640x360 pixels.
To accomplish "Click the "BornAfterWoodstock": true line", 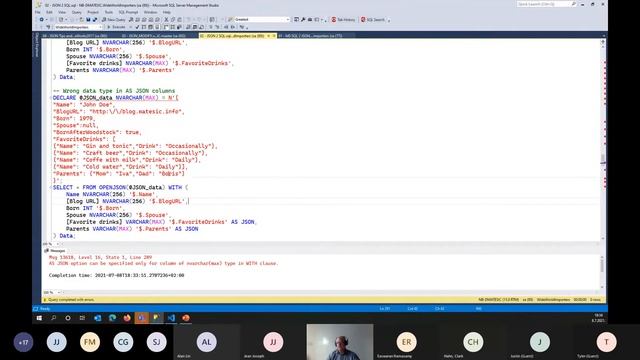I will click(97, 132).
